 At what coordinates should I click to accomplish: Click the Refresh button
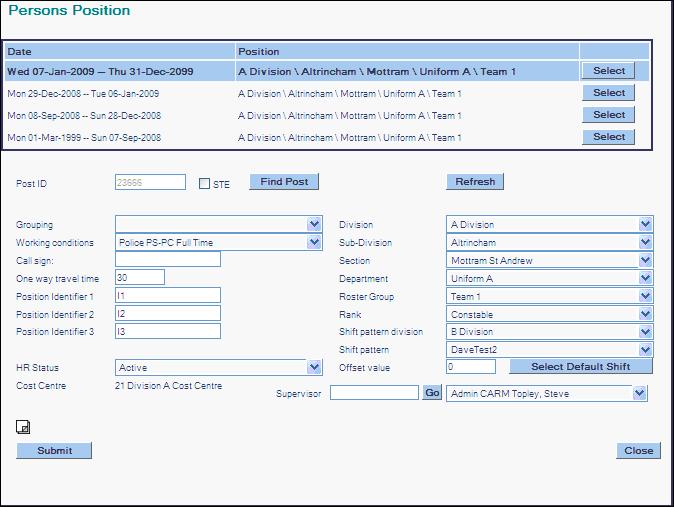click(474, 182)
